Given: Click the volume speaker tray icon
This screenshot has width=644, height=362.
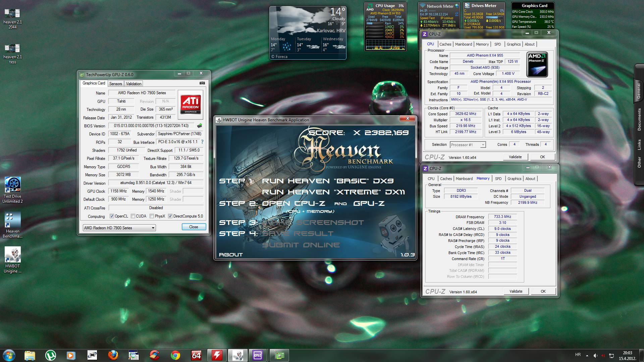Looking at the screenshot, I should click(x=595, y=356).
